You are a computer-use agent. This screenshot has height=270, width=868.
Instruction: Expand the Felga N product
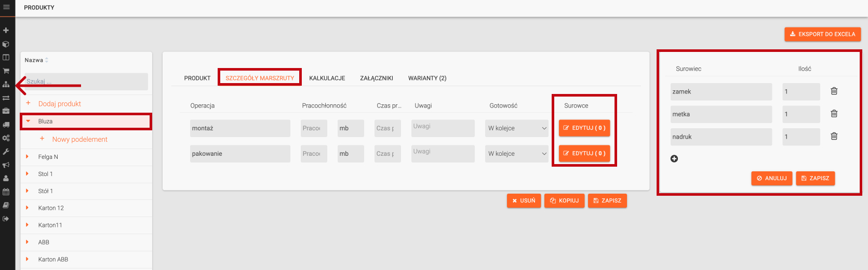tap(28, 157)
